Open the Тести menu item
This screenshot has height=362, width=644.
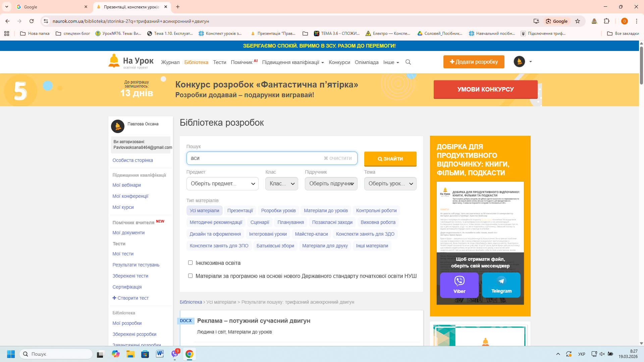point(219,62)
